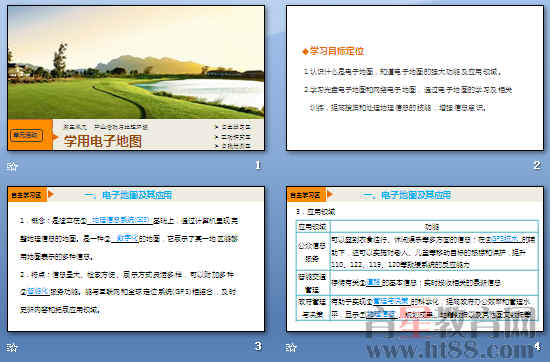Click the first arrow bullet in slide 1's list

pyautogui.click(x=217, y=127)
